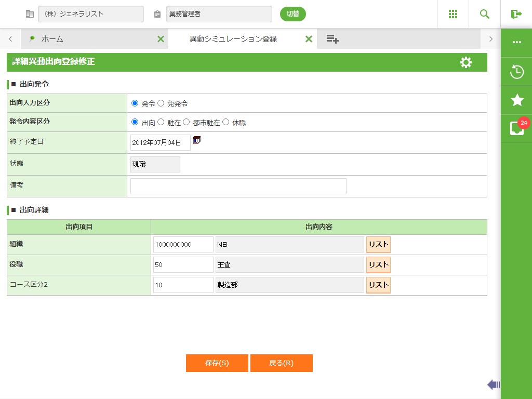Click the 戻る(R) button
The image size is (532, 399).
pyautogui.click(x=281, y=363)
